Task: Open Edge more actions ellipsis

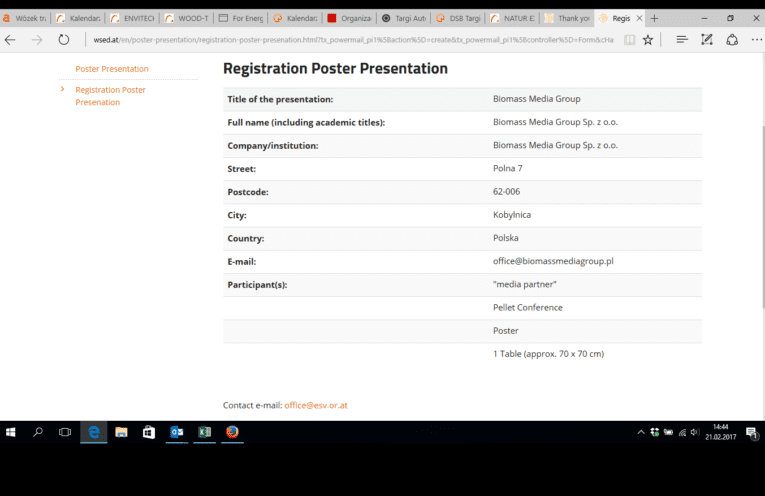Action: [x=757, y=40]
